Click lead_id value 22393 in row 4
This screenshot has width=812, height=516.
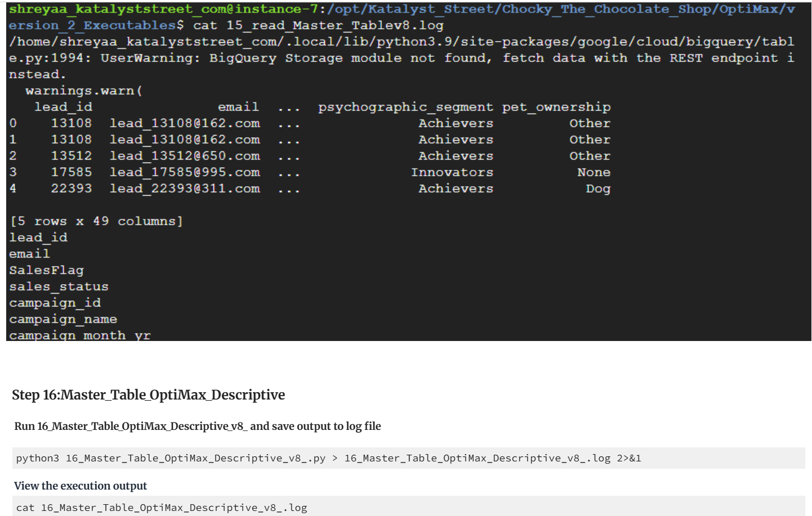tap(72, 189)
